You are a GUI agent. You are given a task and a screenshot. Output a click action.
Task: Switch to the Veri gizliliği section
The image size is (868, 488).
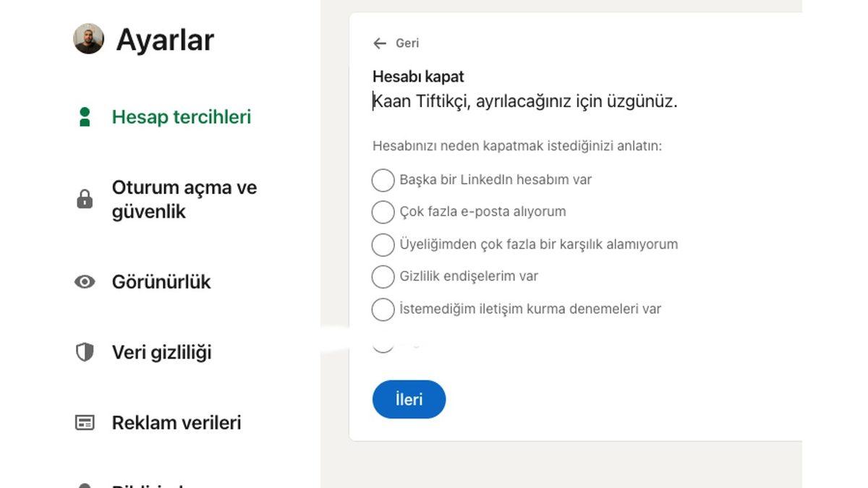[161, 351]
